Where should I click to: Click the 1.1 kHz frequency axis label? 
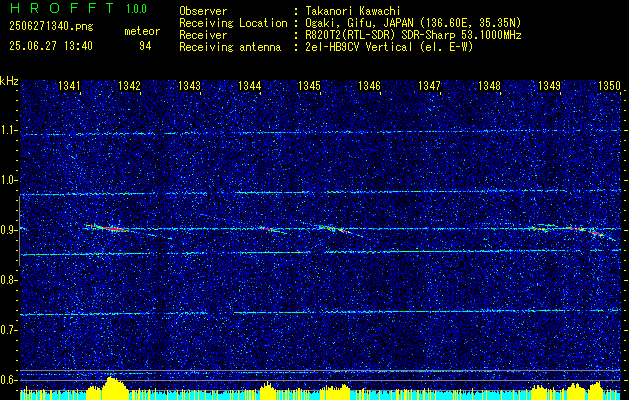[8, 130]
